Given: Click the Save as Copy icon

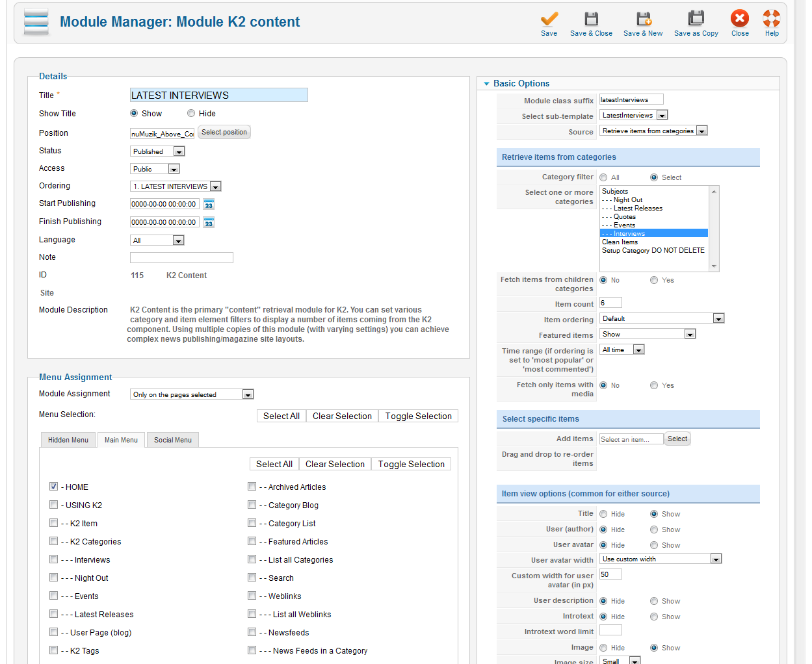Looking at the screenshot, I should pyautogui.click(x=696, y=19).
